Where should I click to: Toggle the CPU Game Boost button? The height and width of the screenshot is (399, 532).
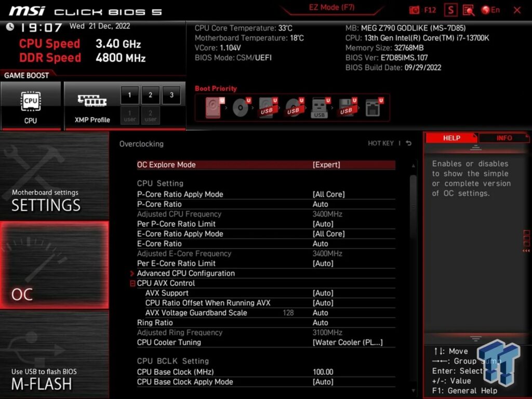(x=31, y=106)
